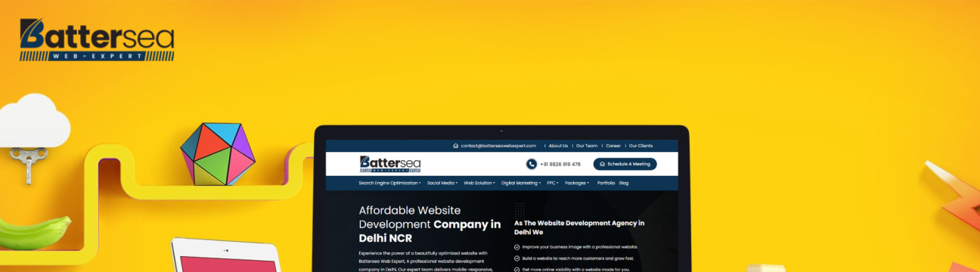The height and width of the screenshot is (272, 980).
Task: Click the "Experience the power of a beautifully optimized" paragraph
Action: coord(426,261)
